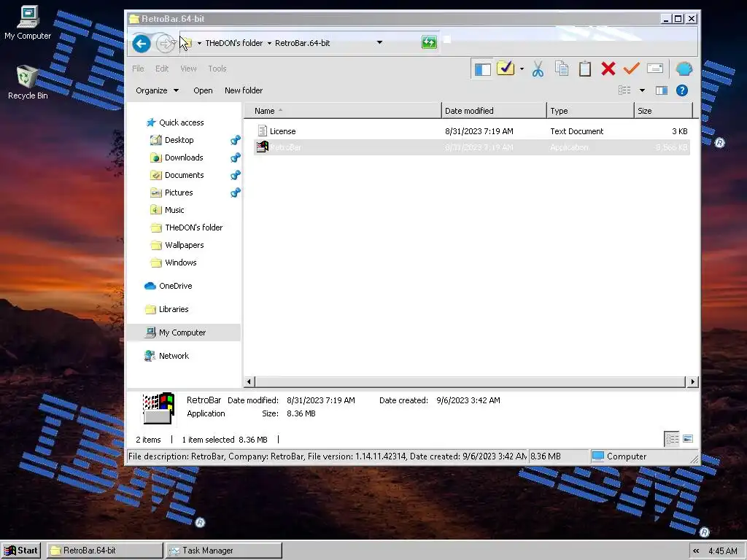Select the License text file
The width and height of the screenshot is (747, 560).
(x=472, y=131)
